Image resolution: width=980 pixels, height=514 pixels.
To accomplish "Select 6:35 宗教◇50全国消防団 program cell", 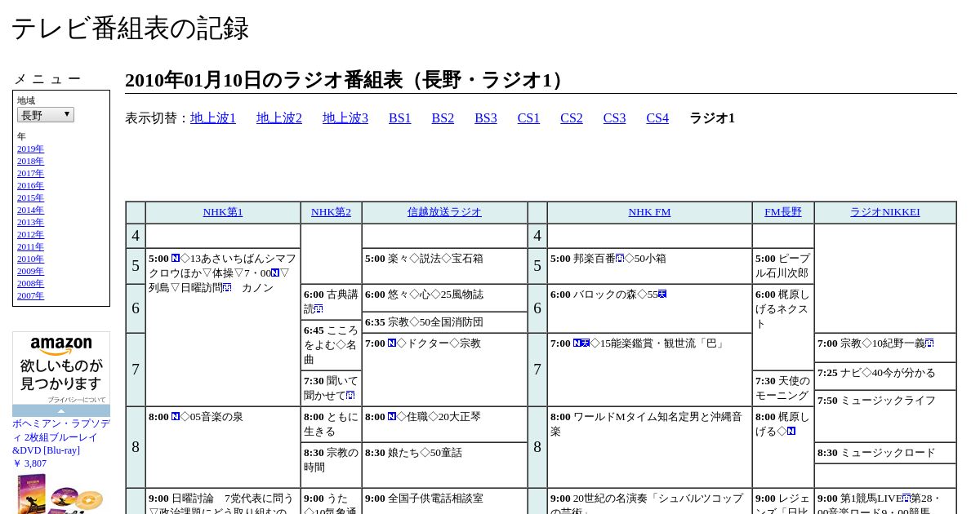I will point(444,322).
